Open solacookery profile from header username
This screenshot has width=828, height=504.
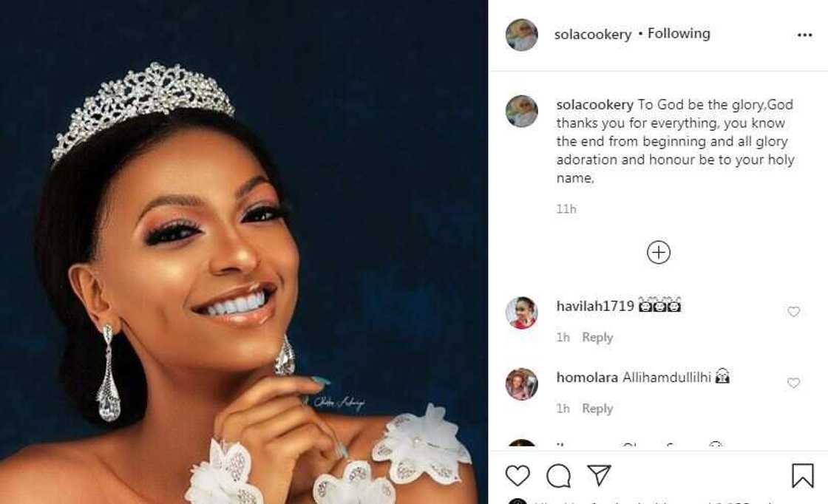(593, 35)
